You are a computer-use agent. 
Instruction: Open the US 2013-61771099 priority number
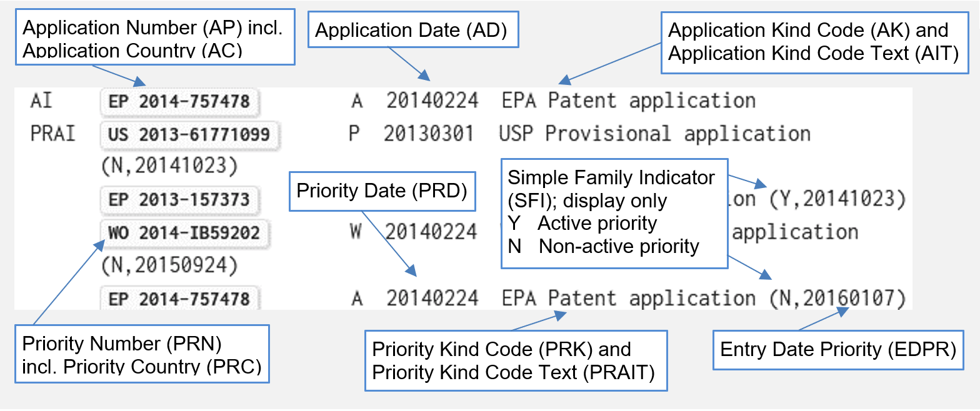[189, 134]
